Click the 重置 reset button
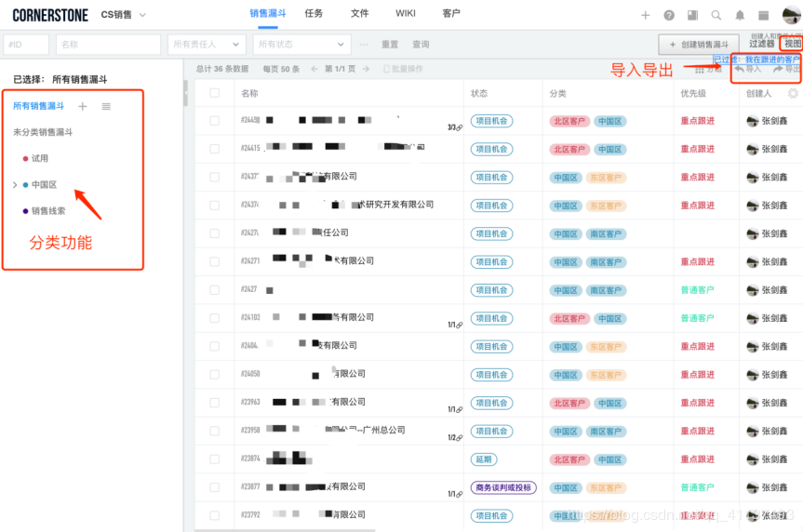The width and height of the screenshot is (803, 532). (x=390, y=45)
